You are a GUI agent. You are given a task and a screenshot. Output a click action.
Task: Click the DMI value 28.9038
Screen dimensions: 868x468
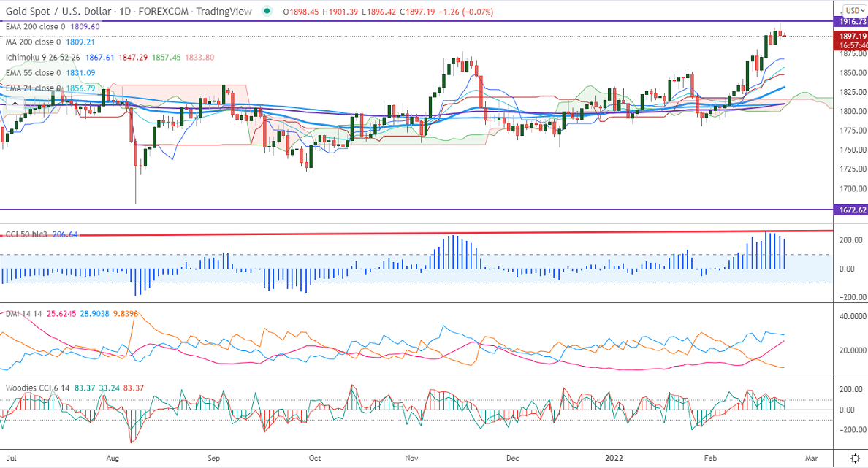click(95, 314)
